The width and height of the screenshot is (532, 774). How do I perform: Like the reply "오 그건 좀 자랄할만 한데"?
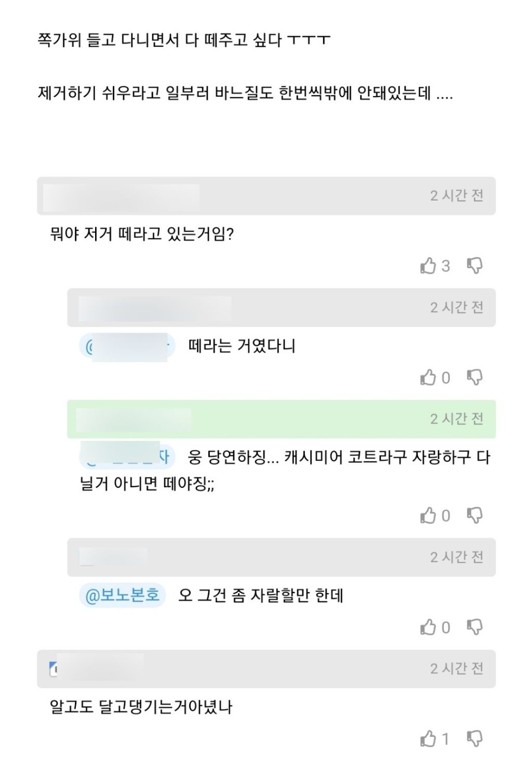pyautogui.click(x=429, y=627)
